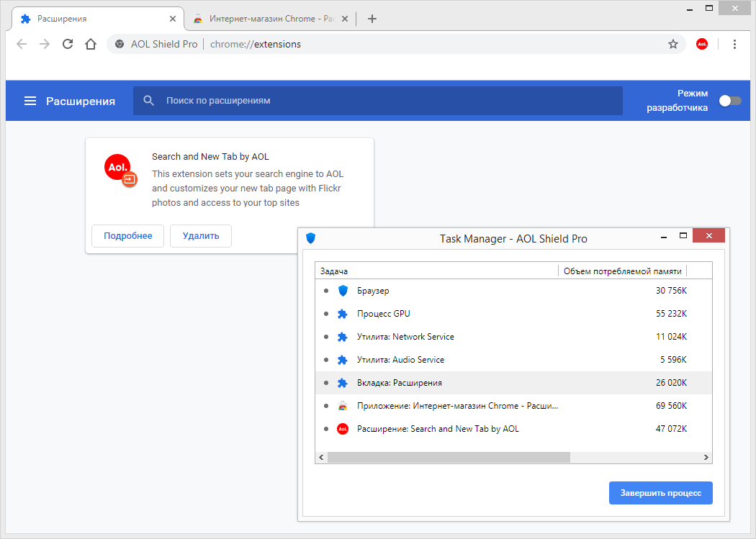The image size is (756, 539).
Task: Go to the home page
Action: click(91, 44)
